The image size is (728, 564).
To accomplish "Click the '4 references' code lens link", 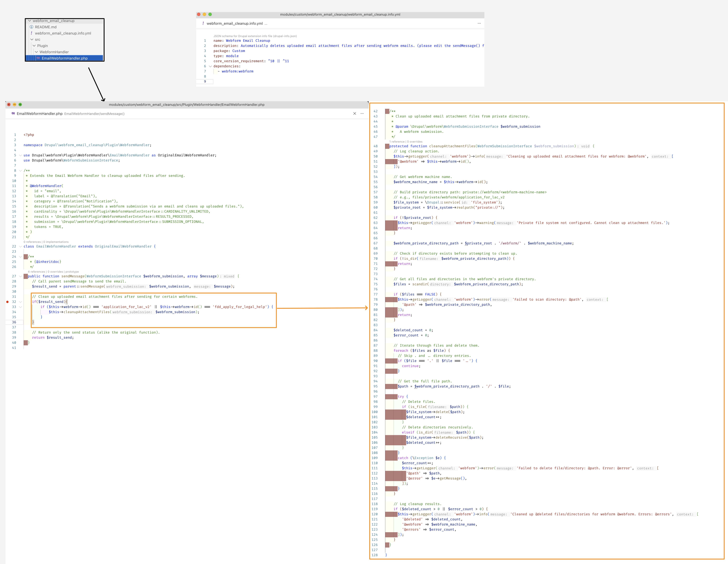I will coord(36,272).
